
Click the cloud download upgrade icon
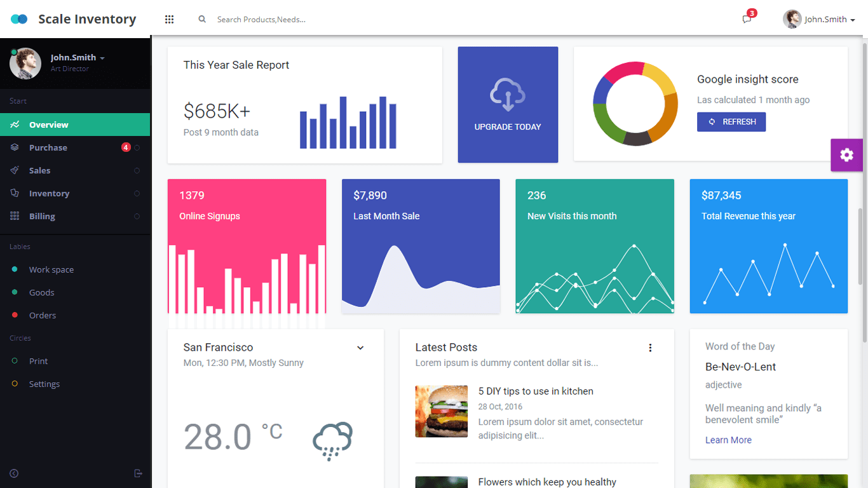pyautogui.click(x=508, y=95)
